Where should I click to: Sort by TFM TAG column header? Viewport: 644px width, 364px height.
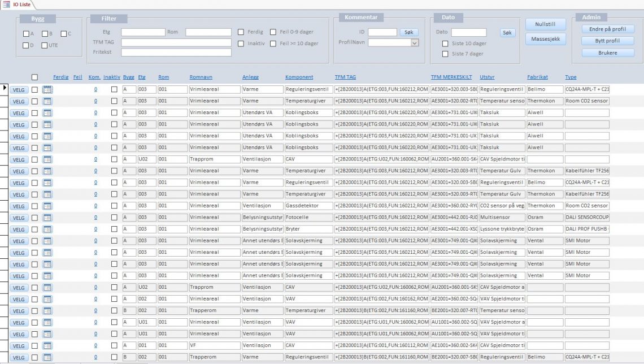pos(345,77)
